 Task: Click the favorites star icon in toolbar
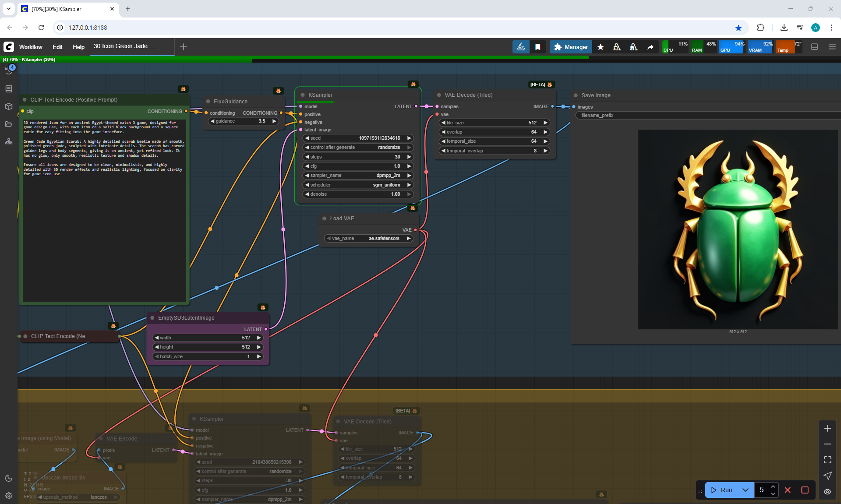tap(601, 47)
